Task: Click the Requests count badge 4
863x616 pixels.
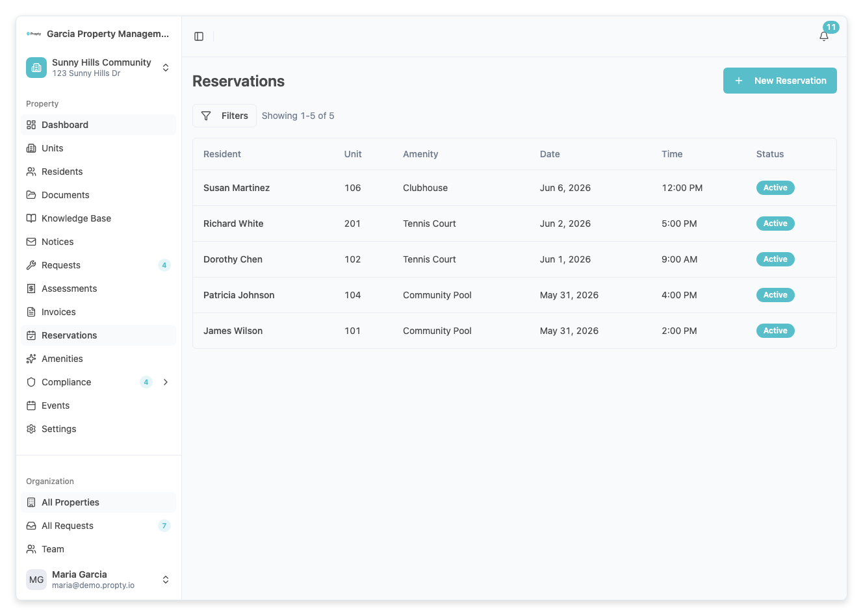Action: point(164,265)
